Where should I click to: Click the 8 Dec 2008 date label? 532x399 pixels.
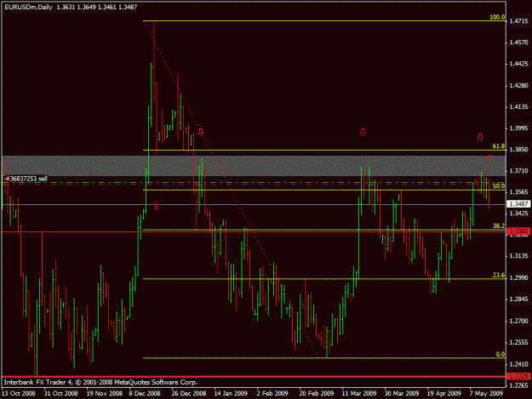click(145, 393)
